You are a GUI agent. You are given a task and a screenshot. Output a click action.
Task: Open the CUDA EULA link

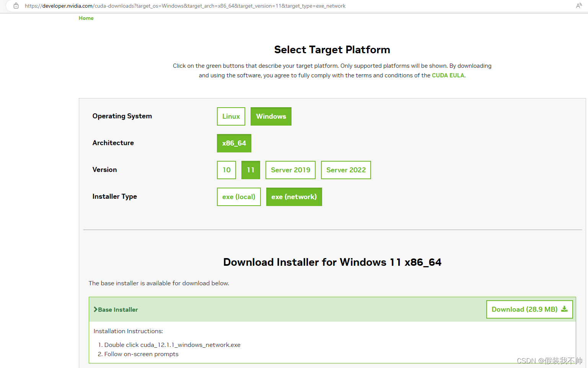[448, 75]
